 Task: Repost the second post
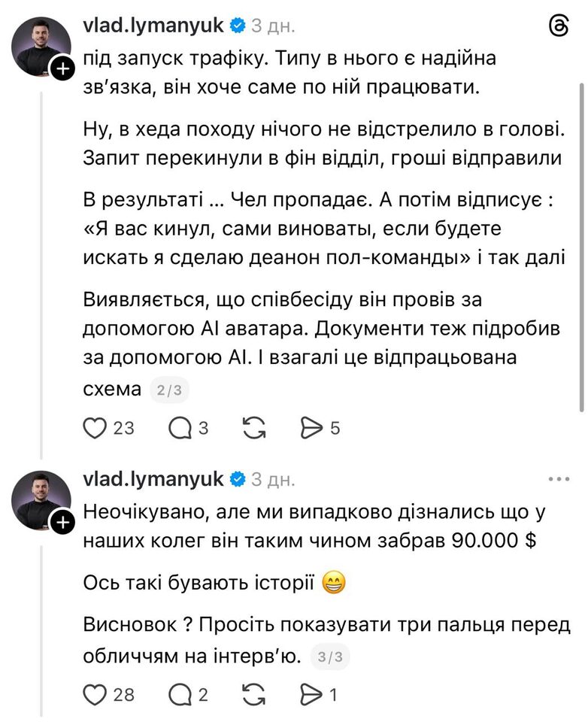click(255, 695)
